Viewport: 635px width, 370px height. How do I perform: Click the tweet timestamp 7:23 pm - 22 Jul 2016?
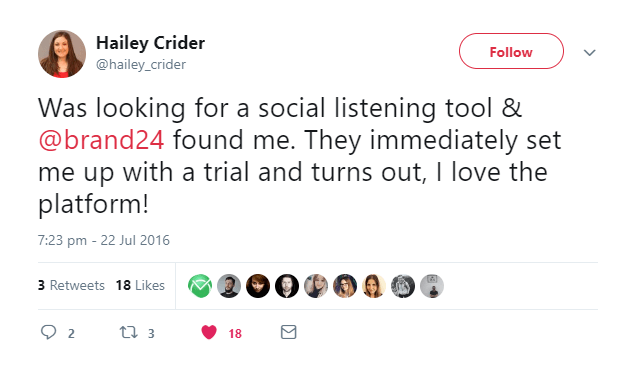click(x=104, y=240)
